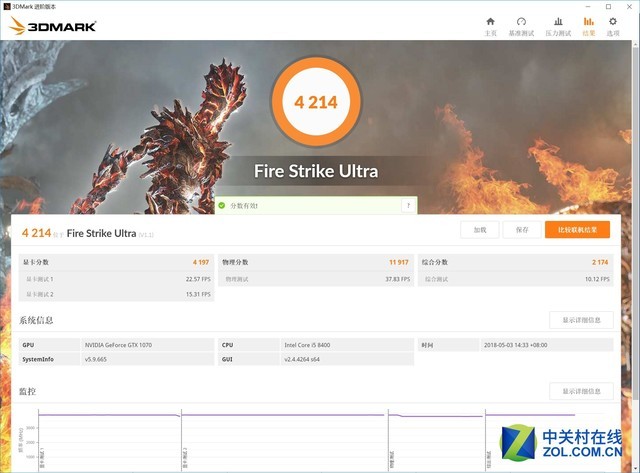The height and width of the screenshot is (473, 640).
Task: Maximize the 3DMark window
Action: [x=608, y=7]
